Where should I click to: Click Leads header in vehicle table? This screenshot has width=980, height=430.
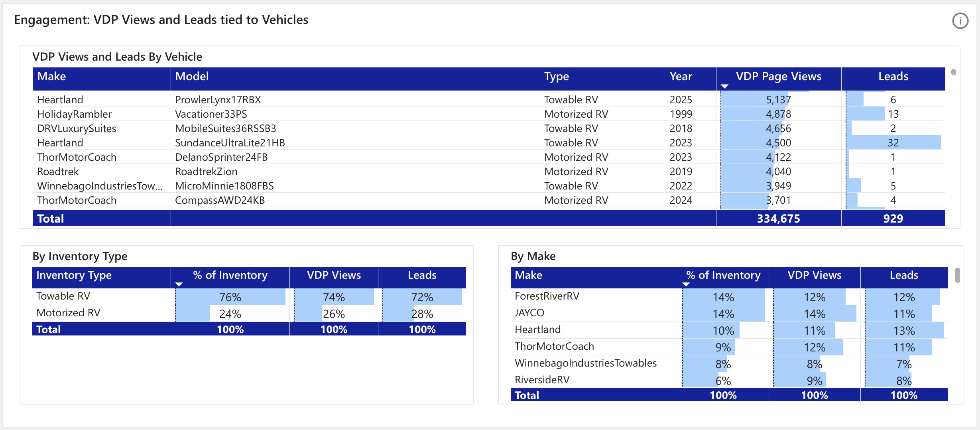893,77
